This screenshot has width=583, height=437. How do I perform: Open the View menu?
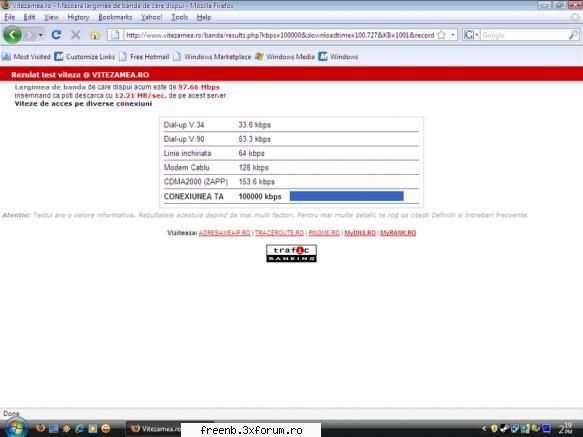tap(51, 17)
